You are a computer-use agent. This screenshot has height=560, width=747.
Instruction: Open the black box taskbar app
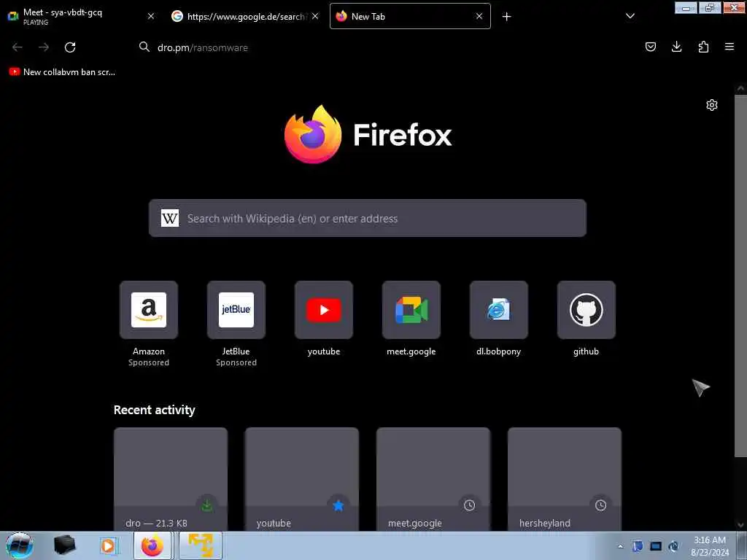pyautogui.click(x=65, y=545)
